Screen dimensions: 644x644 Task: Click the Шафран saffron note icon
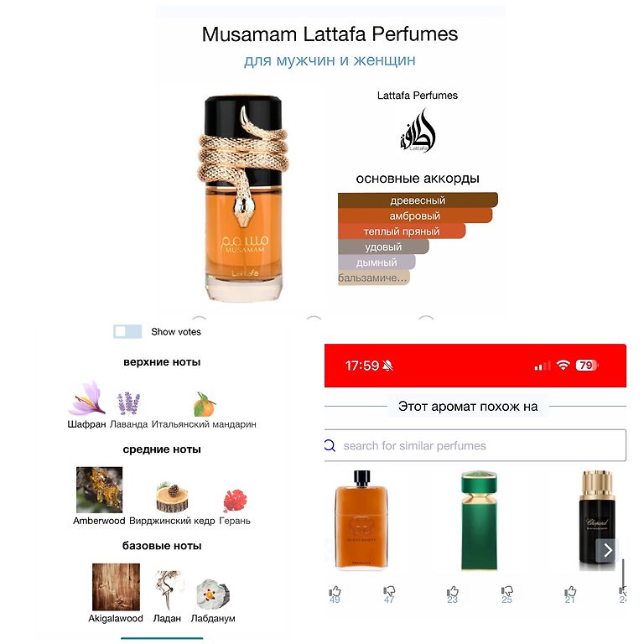pyautogui.click(x=86, y=398)
